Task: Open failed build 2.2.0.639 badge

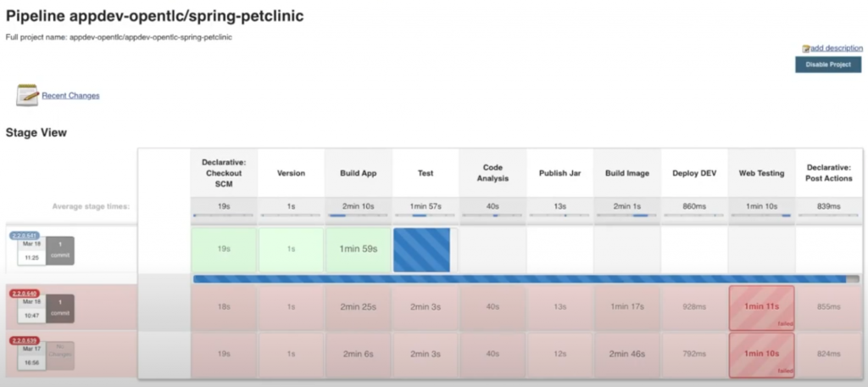Action: 25,340
